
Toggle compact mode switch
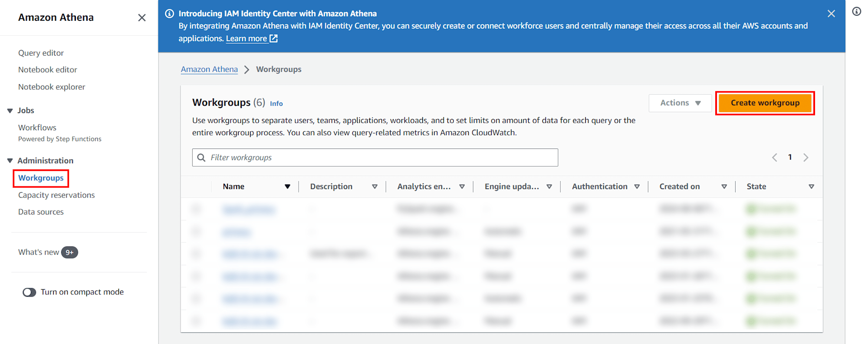click(x=30, y=292)
